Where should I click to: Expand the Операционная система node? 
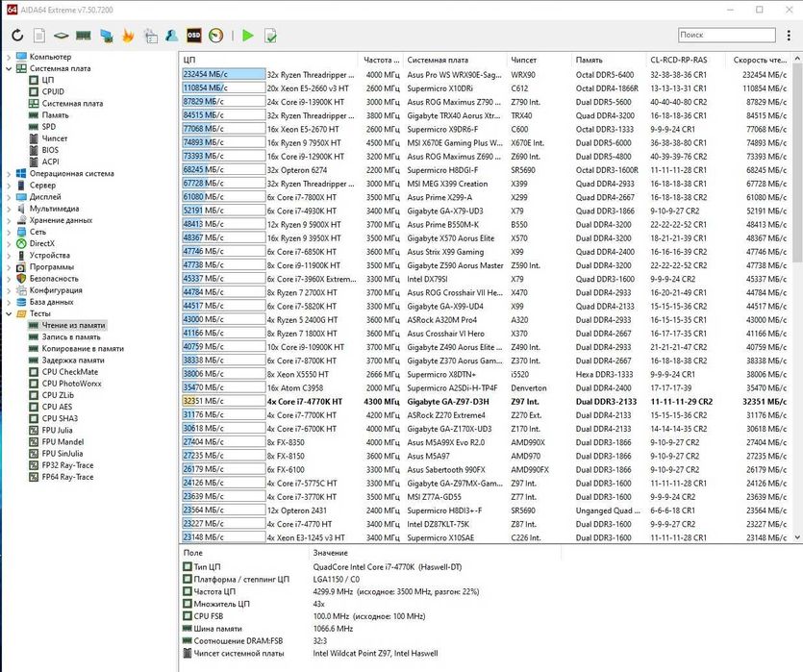click(9, 173)
